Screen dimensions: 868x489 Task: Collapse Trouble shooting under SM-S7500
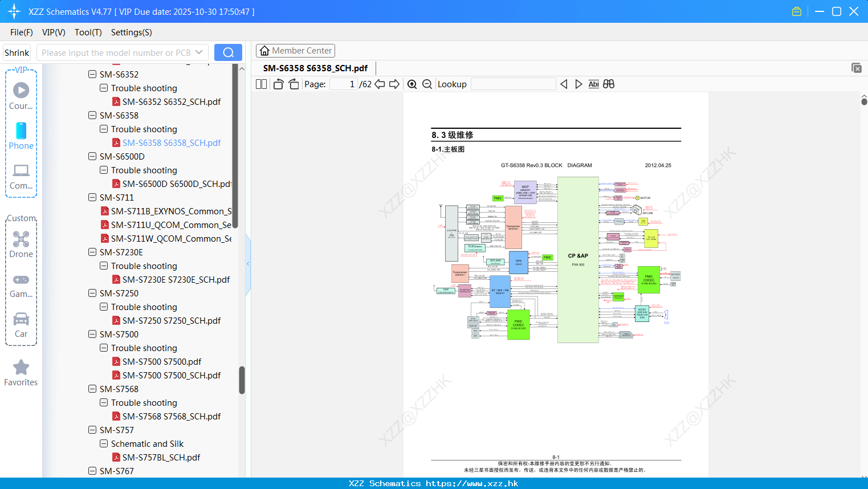point(104,348)
